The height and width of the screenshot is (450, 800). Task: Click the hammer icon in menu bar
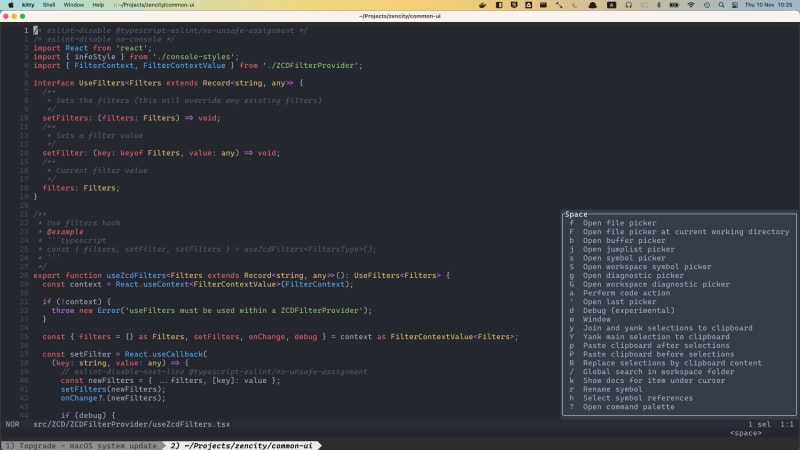[559, 5]
